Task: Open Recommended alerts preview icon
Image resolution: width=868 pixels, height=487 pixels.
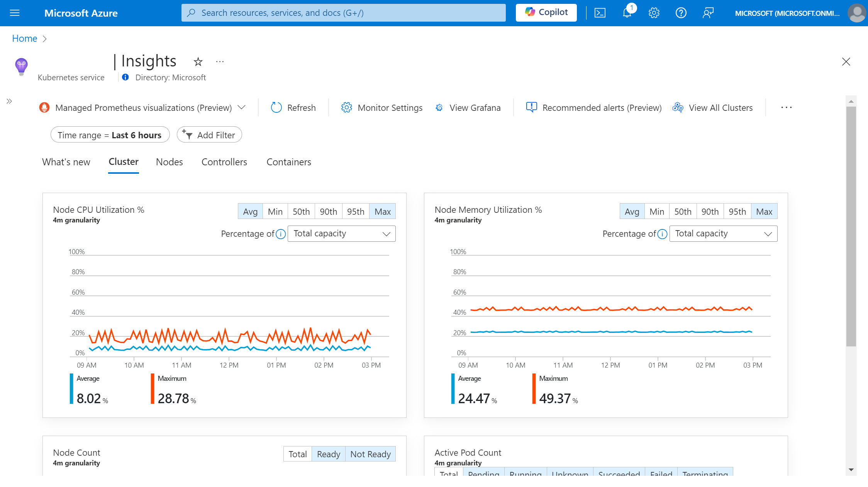Action: (531, 107)
